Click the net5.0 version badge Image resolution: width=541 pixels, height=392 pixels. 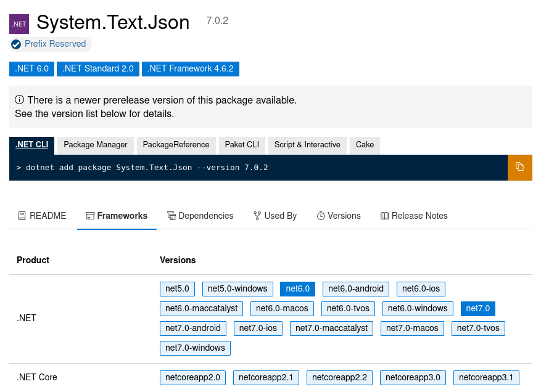177,289
